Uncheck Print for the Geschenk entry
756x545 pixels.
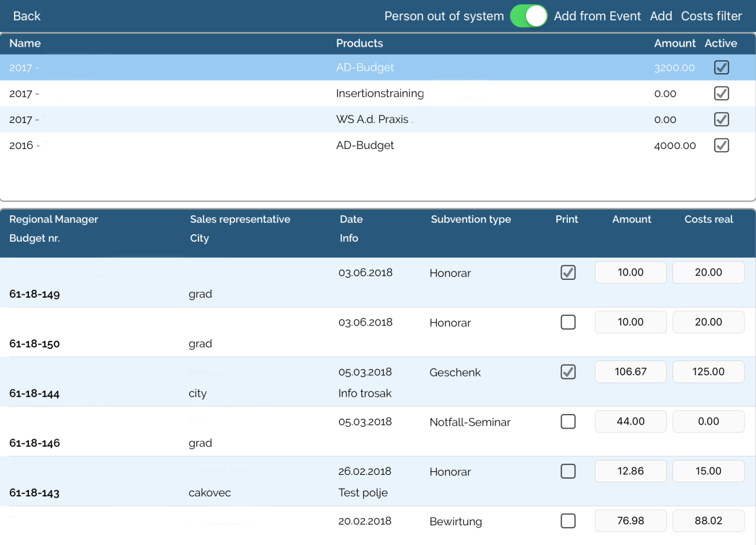click(568, 372)
